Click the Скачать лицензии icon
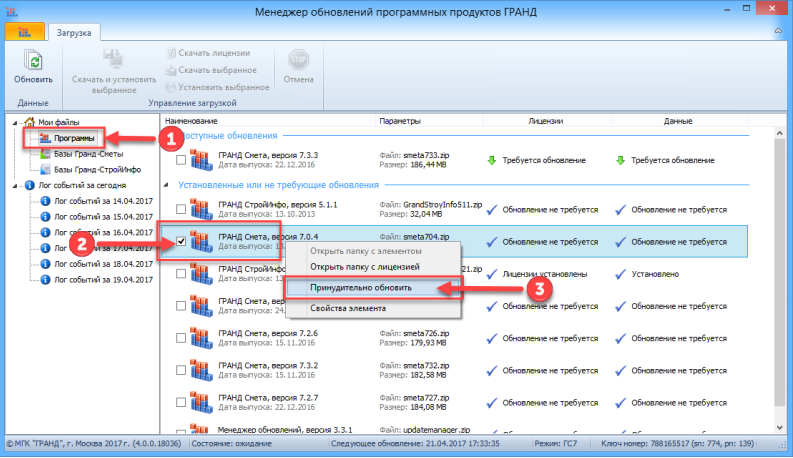The image size is (793, 458). click(171, 53)
